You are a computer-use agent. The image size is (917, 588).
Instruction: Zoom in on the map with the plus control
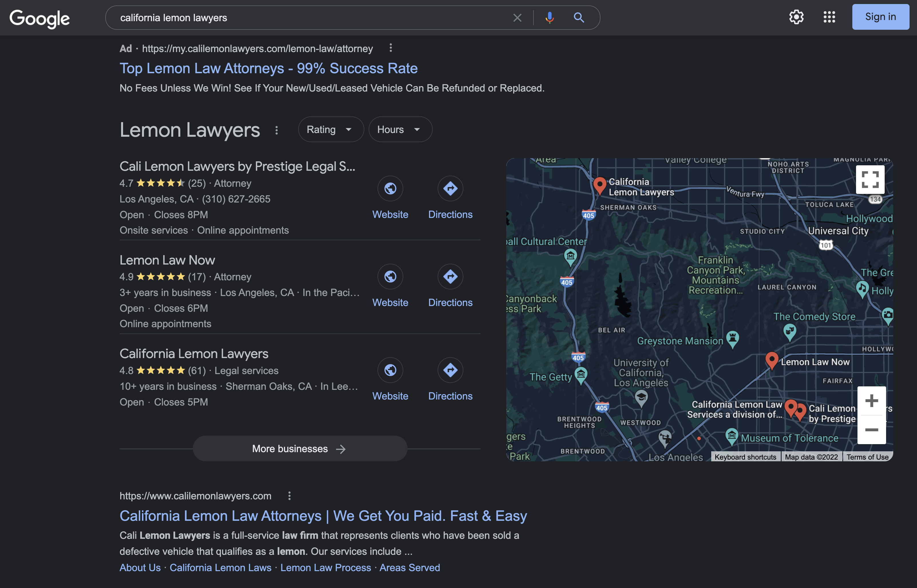(871, 400)
